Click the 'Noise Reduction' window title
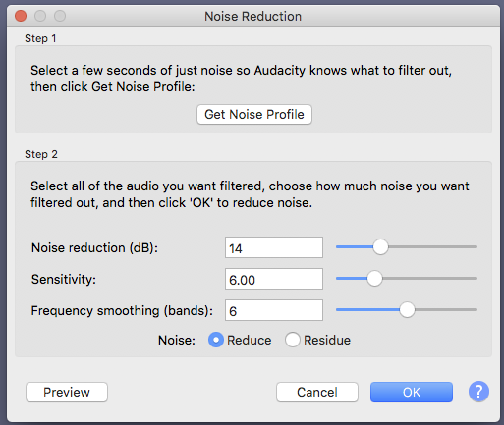This screenshot has height=425, width=504. coord(252,16)
